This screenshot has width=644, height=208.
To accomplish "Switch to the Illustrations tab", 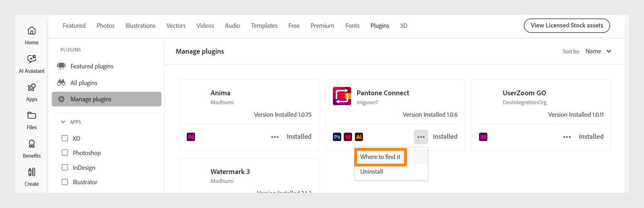I will [x=140, y=26].
